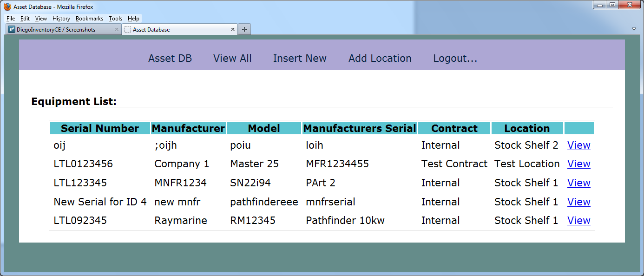The height and width of the screenshot is (276, 644).
Task: Click the Logout... link
Action: click(x=455, y=58)
